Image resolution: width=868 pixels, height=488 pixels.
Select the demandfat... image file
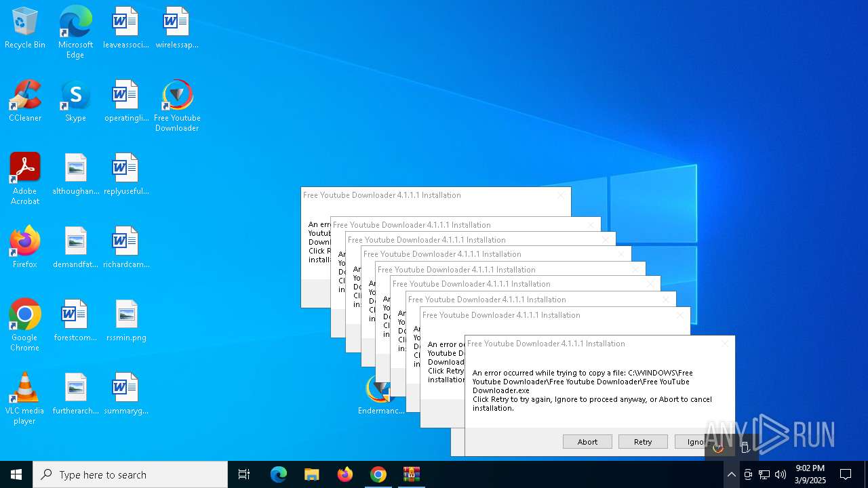[75, 247]
